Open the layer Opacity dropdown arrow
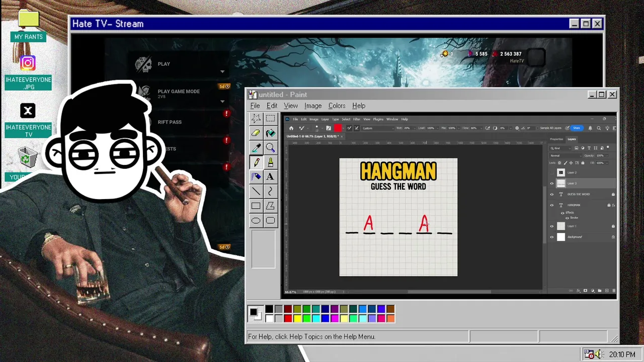 607,155
